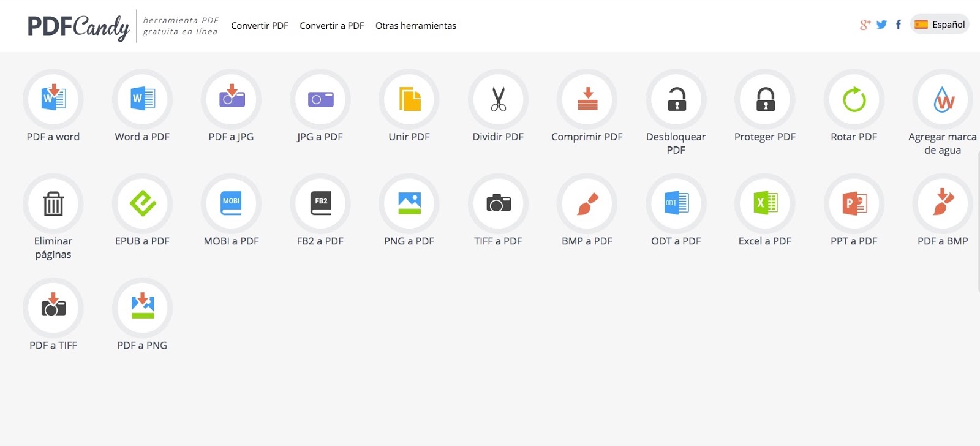Select the PDF a JPG camera icon
This screenshot has width=980, height=446.
[231, 99]
